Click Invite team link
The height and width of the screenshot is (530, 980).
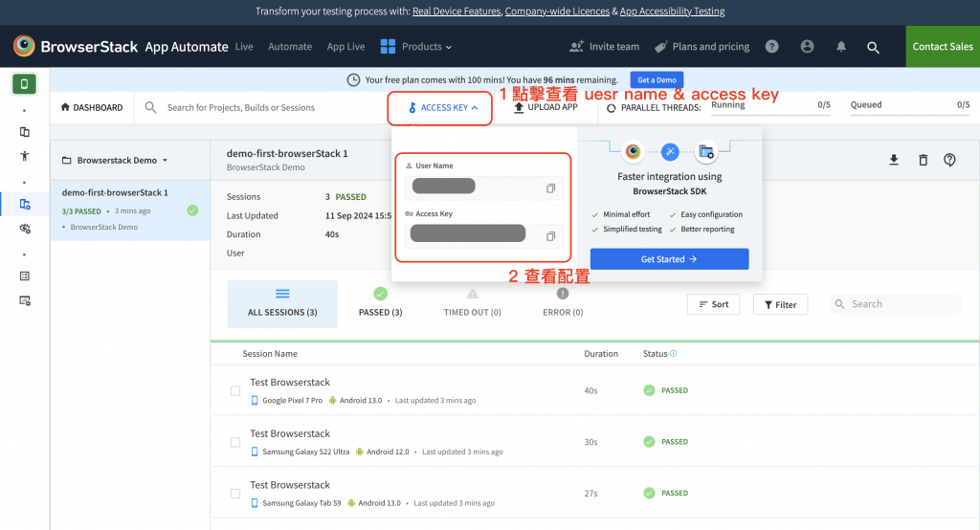[x=605, y=46]
